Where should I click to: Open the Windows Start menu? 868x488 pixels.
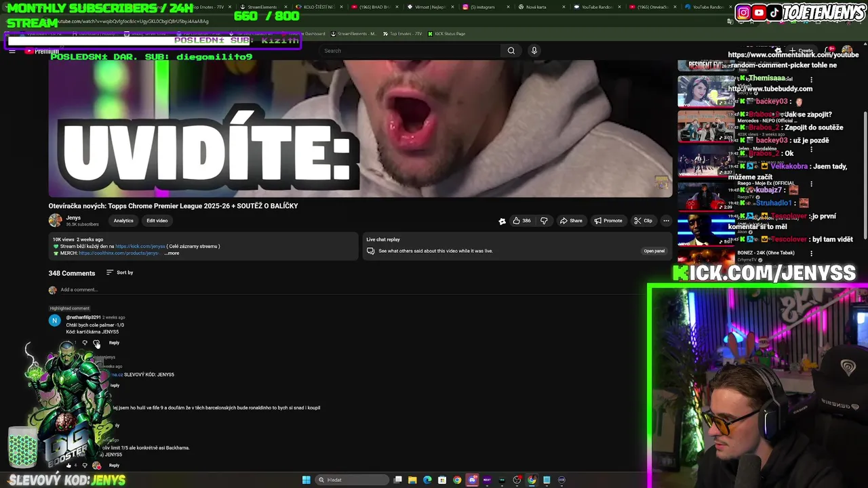coord(306,480)
